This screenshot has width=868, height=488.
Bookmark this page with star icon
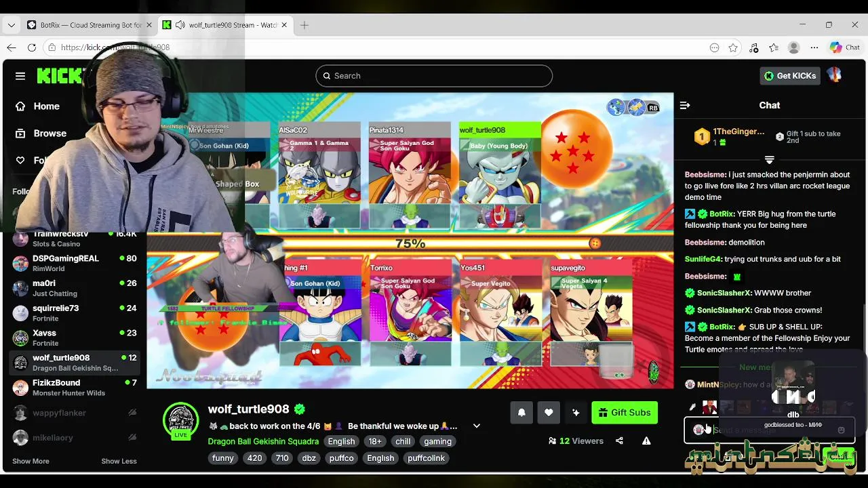733,47
